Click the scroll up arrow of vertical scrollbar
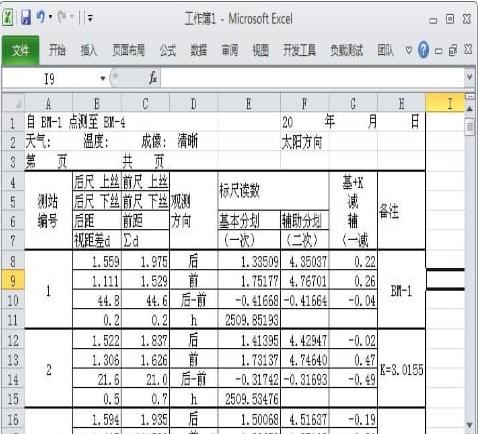 pyautogui.click(x=469, y=109)
